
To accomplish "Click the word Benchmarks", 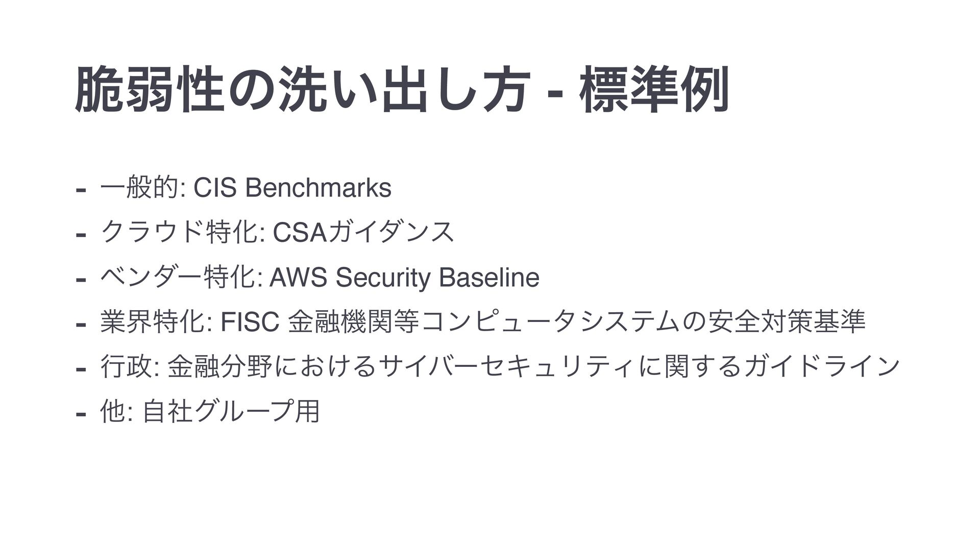I will [318, 188].
